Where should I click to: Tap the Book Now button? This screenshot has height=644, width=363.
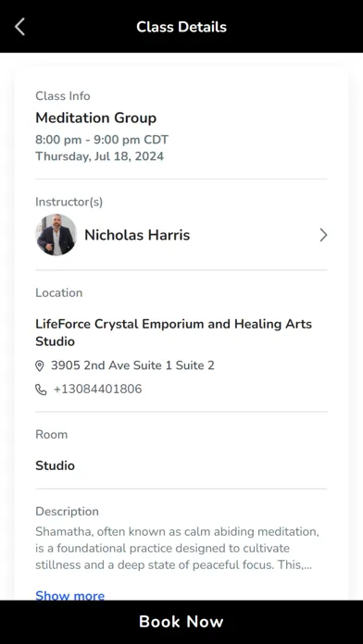(x=181, y=622)
